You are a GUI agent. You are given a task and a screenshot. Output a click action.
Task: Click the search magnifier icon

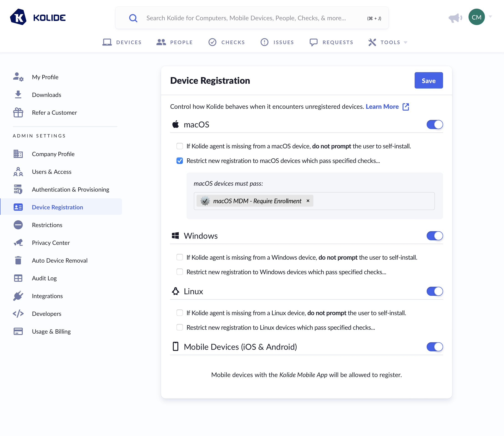point(133,18)
